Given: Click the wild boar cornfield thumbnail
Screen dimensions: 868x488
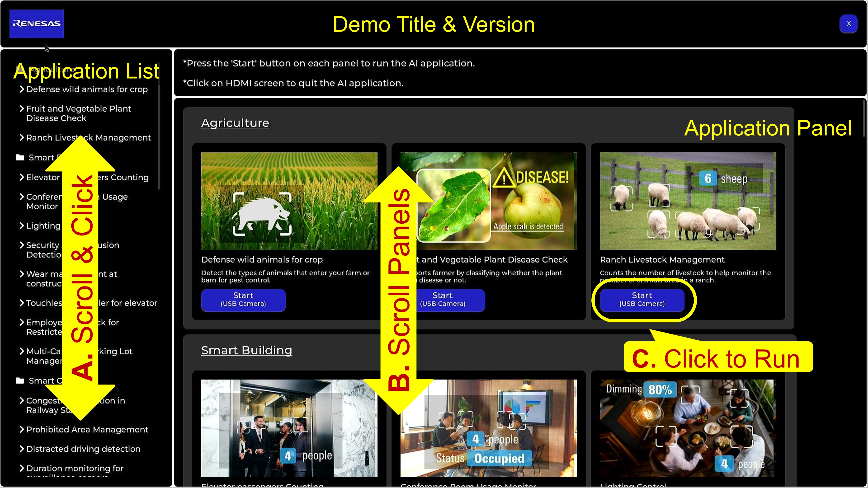Looking at the screenshot, I should point(289,201).
